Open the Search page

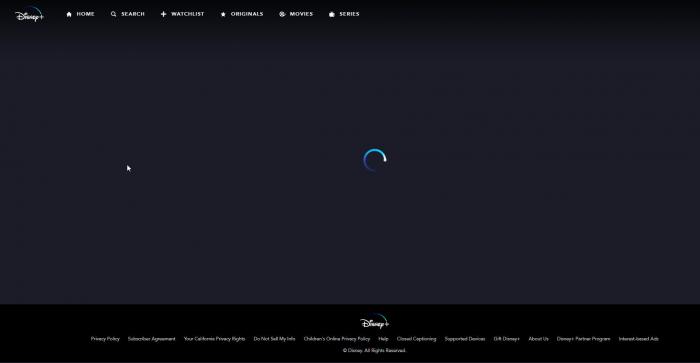[x=128, y=14]
